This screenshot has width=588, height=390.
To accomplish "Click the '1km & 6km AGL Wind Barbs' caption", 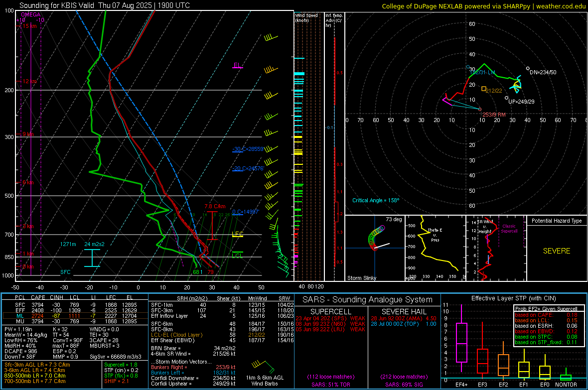I will coord(265,381).
